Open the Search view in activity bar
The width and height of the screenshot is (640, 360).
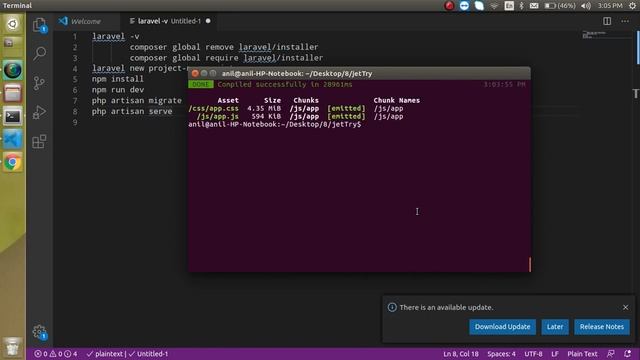39,53
